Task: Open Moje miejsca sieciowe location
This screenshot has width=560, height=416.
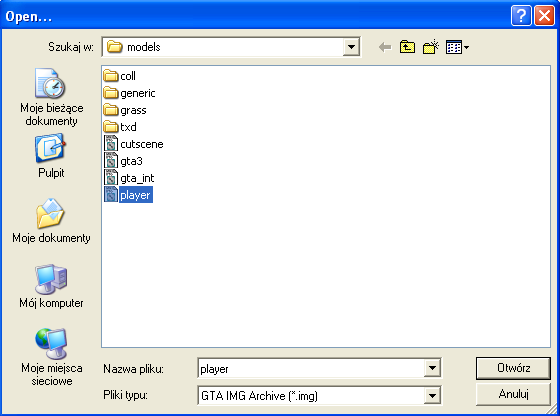Action: (x=51, y=357)
